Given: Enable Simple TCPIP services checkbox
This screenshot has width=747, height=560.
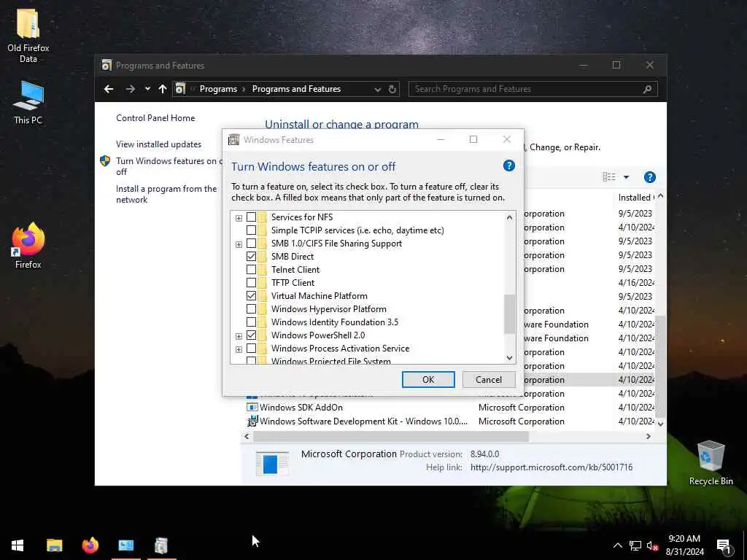Looking at the screenshot, I should coord(251,230).
